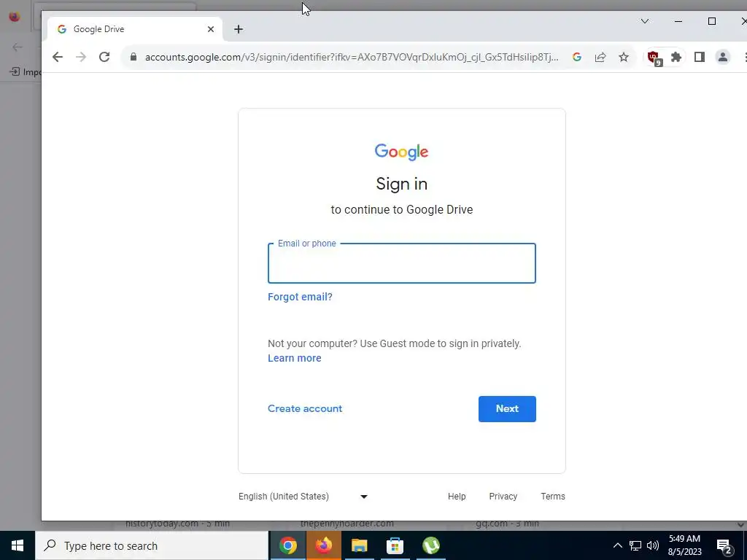This screenshot has width=747, height=560.
Task: Open the Chrome profile avatar icon
Action: [x=723, y=57]
